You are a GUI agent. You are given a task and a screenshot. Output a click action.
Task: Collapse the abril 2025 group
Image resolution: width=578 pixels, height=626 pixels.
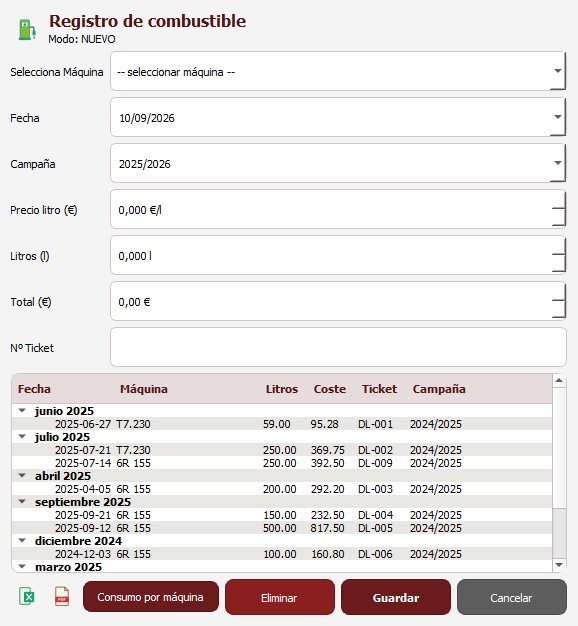coord(22,475)
